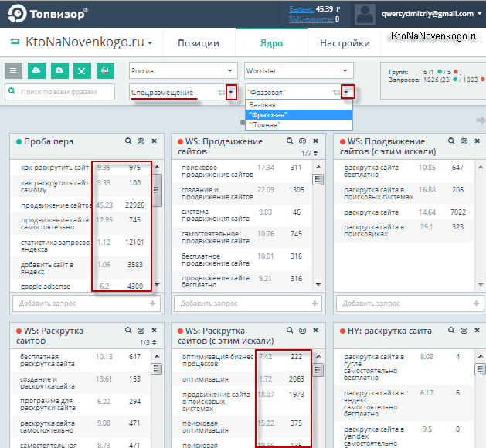Click the green bar chart icon
The height and width of the screenshot is (448, 486).
[104, 70]
